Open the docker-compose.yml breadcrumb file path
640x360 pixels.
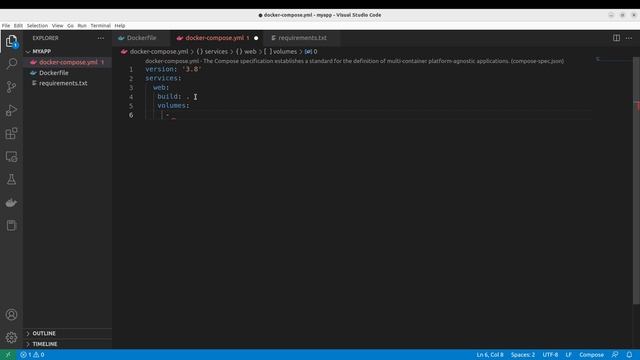click(x=159, y=51)
